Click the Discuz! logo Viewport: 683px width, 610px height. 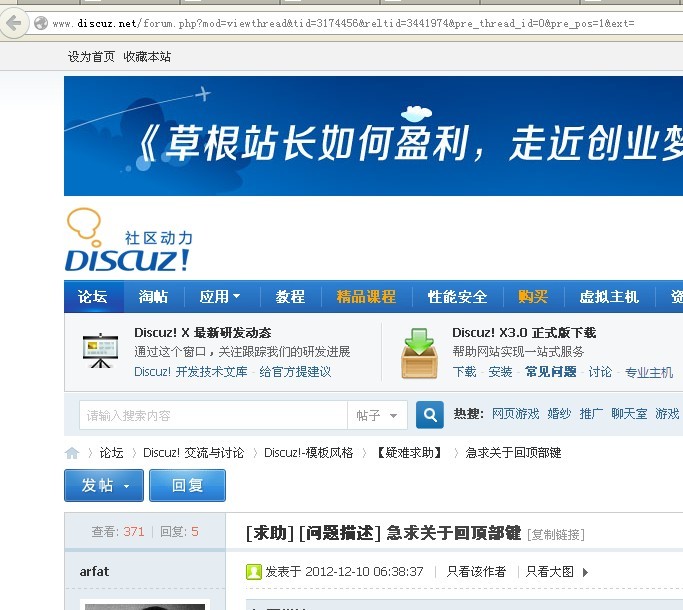[129, 240]
